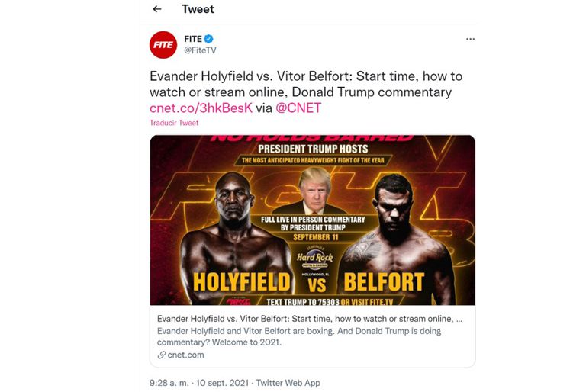
Task: Click the "Tweet" page header title
Action: point(198,9)
